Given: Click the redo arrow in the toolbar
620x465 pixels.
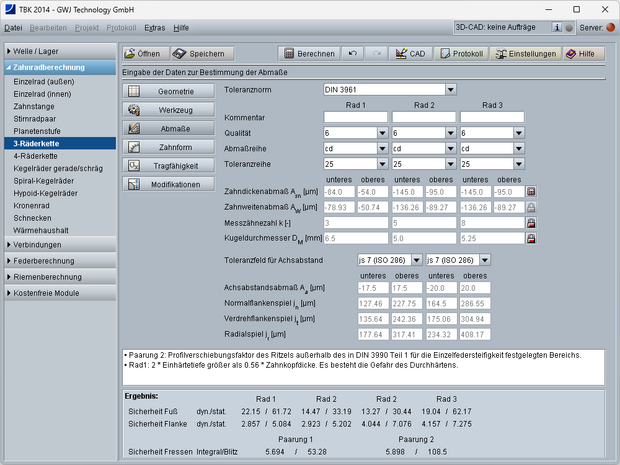Looking at the screenshot, I should (374, 53).
